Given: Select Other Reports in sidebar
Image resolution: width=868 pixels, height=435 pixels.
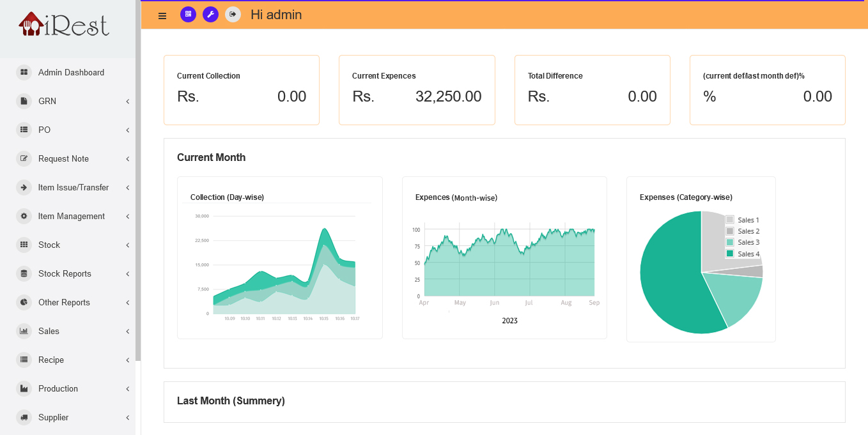Looking at the screenshot, I should click(x=64, y=302).
